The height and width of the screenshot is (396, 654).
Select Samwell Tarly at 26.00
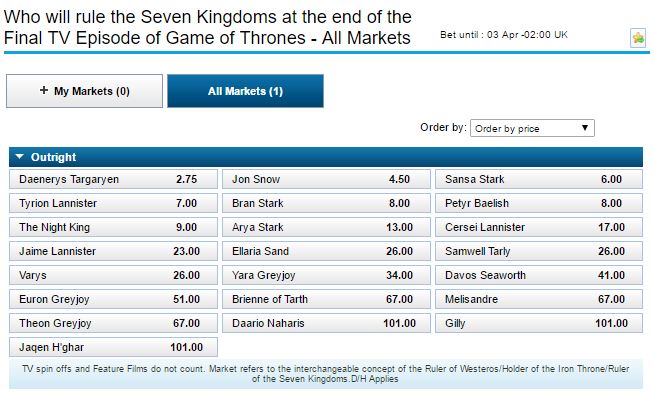pyautogui.click(x=539, y=251)
